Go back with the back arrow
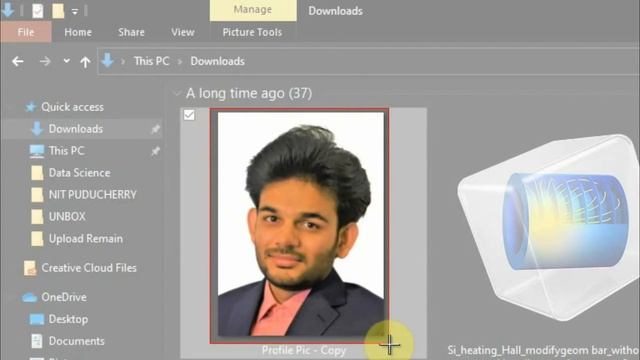640x360 pixels. tap(18, 62)
